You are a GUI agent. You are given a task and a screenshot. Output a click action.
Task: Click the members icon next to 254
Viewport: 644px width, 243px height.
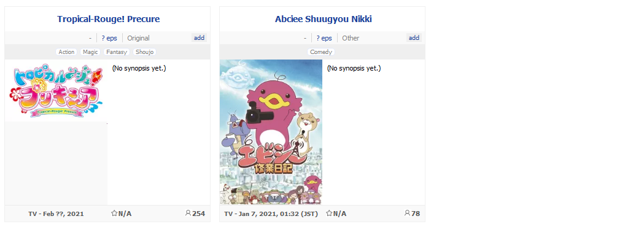point(188,214)
